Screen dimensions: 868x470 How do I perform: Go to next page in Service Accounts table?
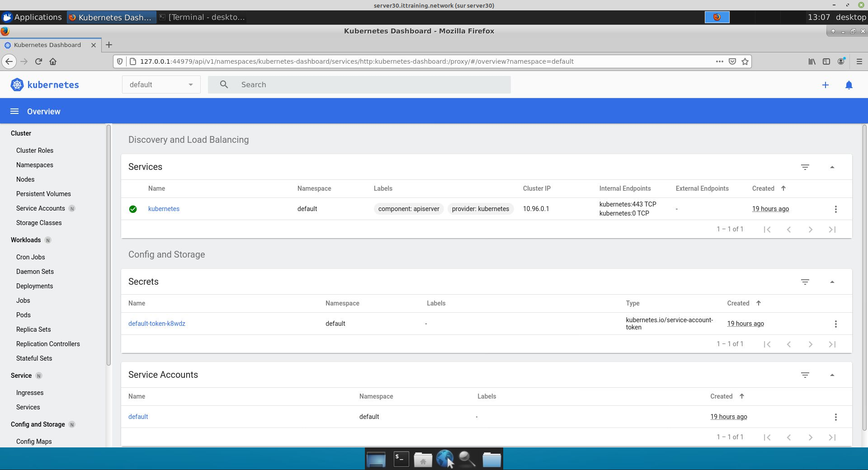pyautogui.click(x=810, y=437)
